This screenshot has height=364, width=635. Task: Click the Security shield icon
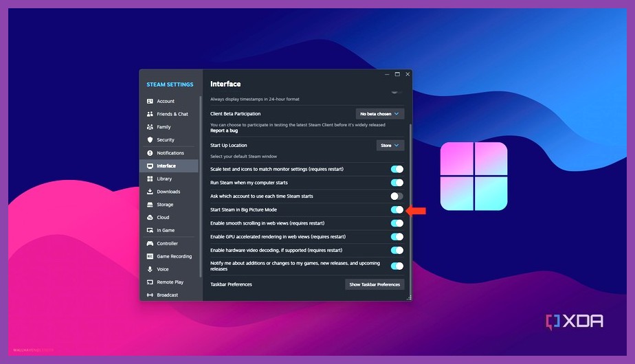coord(150,139)
